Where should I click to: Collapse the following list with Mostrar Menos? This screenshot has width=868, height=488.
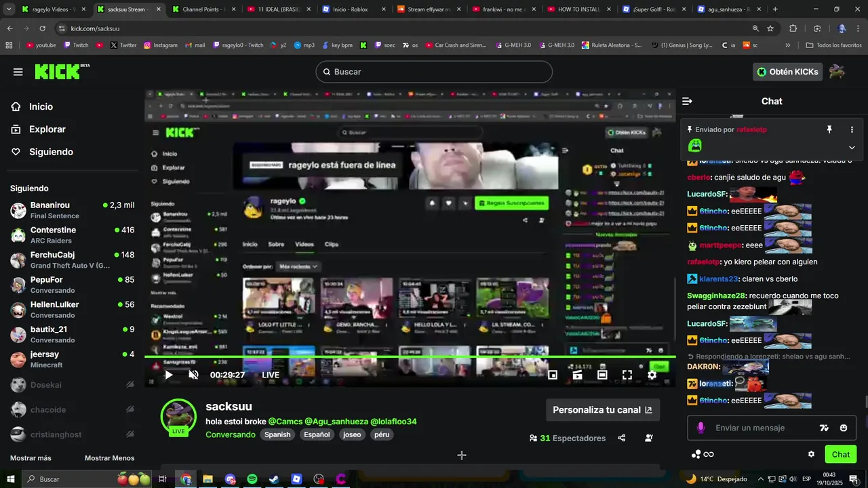coord(109,458)
